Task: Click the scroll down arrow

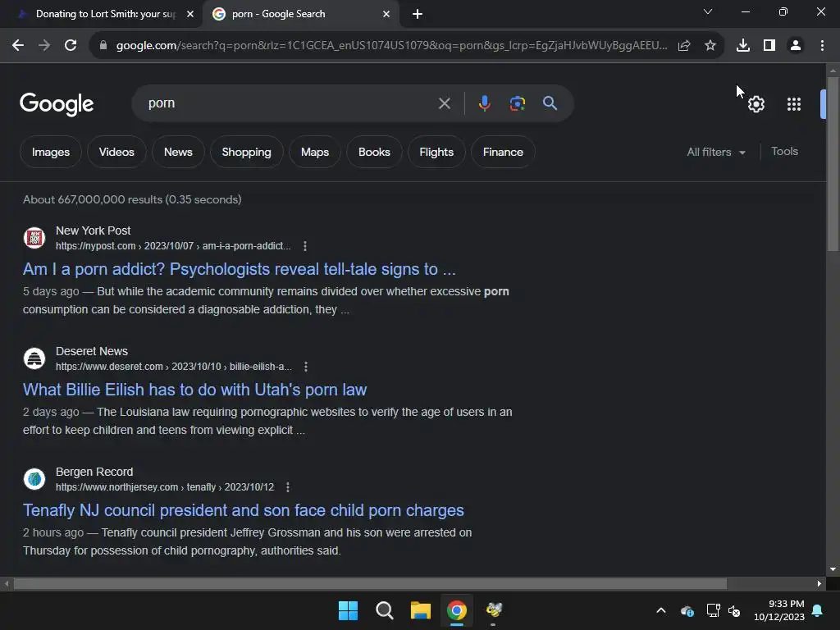Action: (x=833, y=569)
